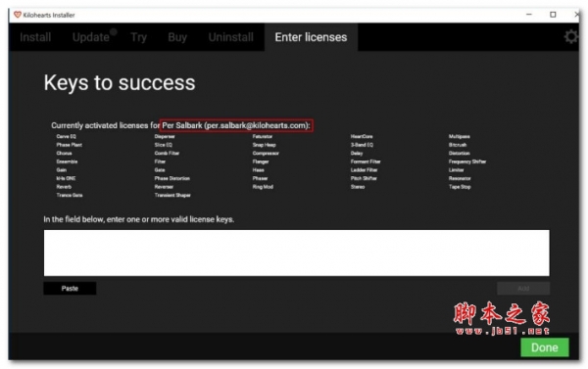Image resolution: width=588 pixels, height=369 pixels.
Task: Click the 'Pitch Shifter' license entry
Action: [x=364, y=178]
